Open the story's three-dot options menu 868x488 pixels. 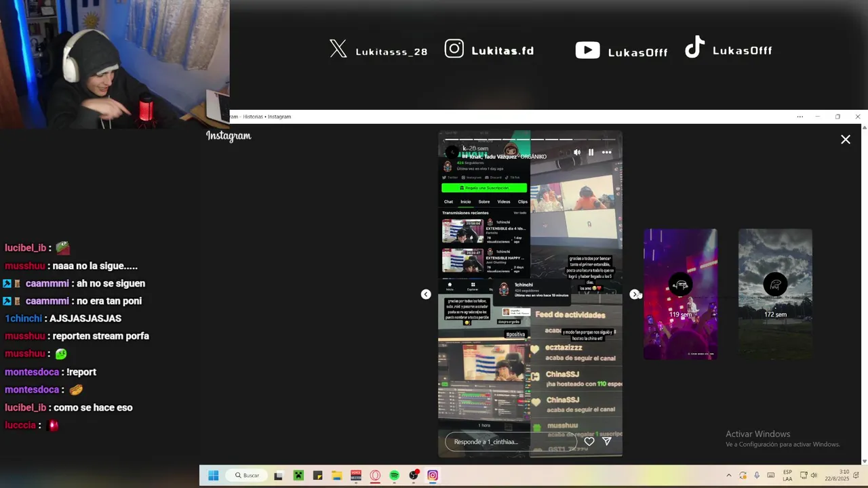606,152
